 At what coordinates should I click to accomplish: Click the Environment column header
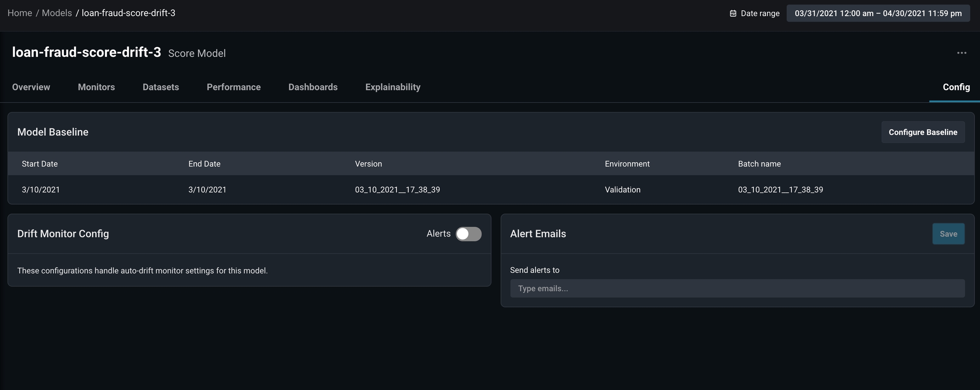pos(627,164)
